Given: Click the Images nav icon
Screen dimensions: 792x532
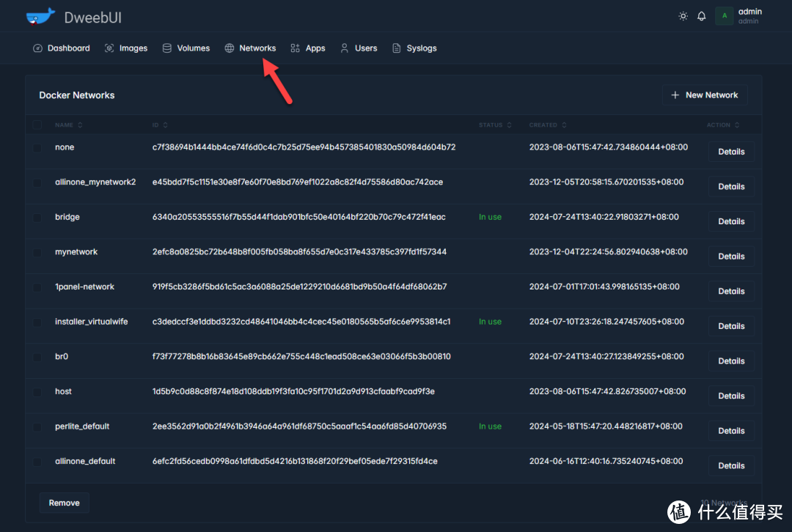Looking at the screenshot, I should (109, 48).
